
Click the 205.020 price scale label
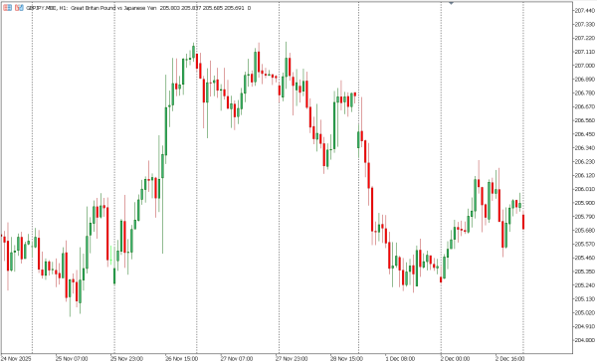[584, 312]
